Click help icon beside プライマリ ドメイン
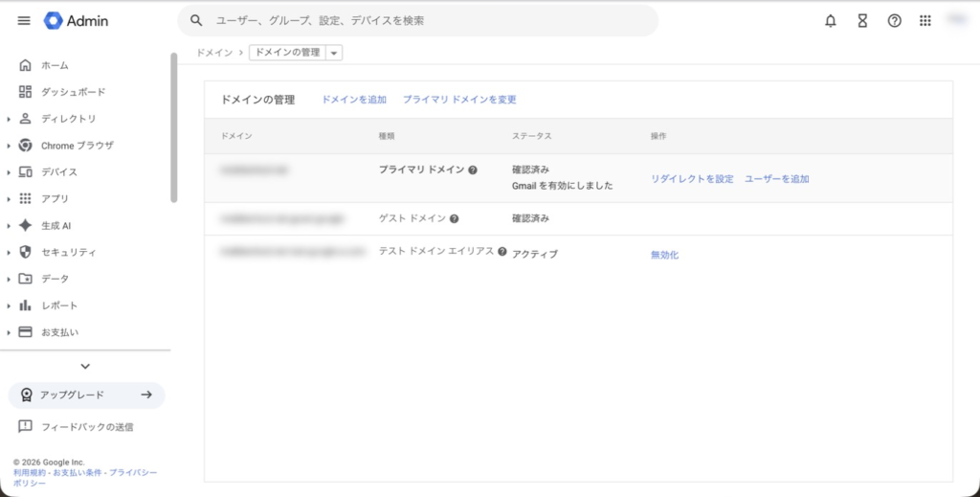Image resolution: width=980 pixels, height=497 pixels. [473, 170]
